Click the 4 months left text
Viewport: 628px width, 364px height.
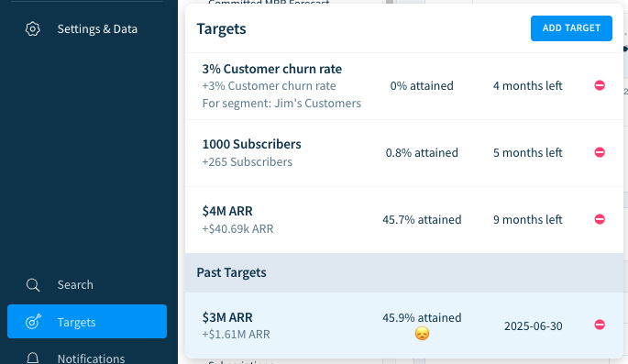tap(528, 85)
